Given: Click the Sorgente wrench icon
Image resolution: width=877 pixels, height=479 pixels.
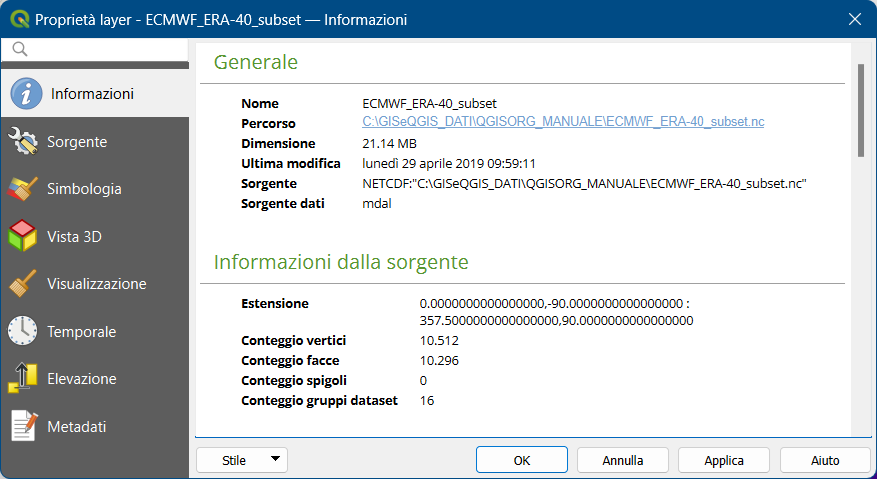Looking at the screenshot, I should pos(23,141).
